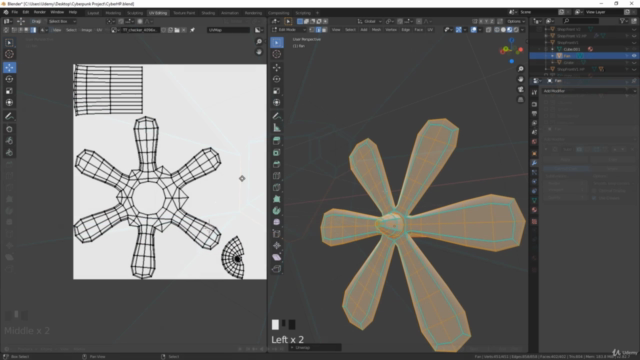Screen dimensions: 640x360
Task: Select the Rip Region tool
Action: 277,269
